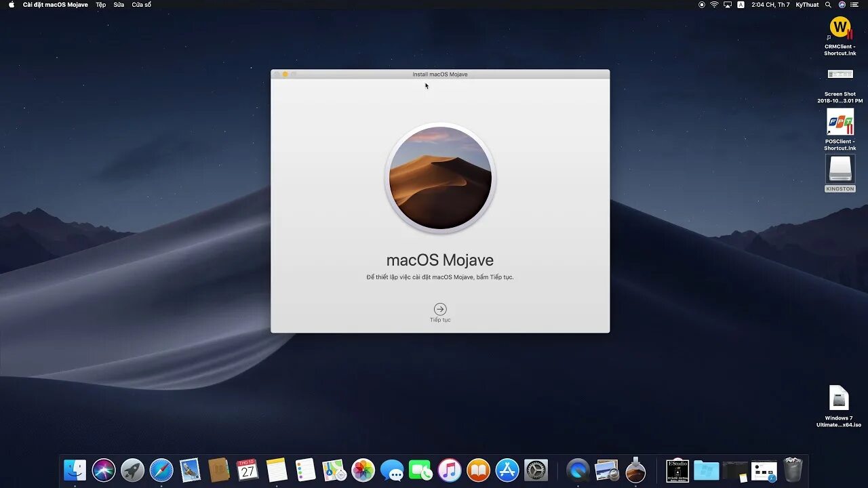Open Preview from the Dock
868x488 pixels.
607,470
